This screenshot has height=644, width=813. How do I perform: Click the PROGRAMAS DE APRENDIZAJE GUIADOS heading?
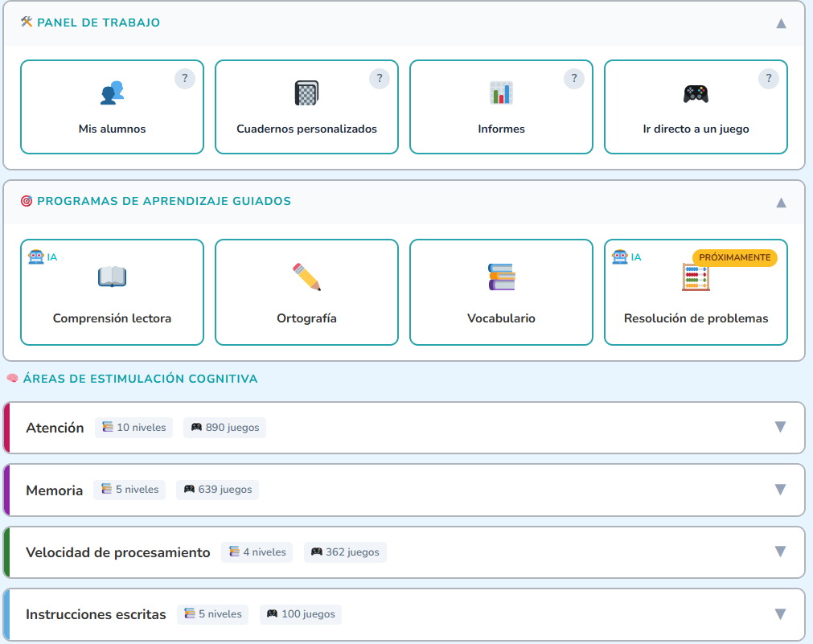pyautogui.click(x=164, y=201)
